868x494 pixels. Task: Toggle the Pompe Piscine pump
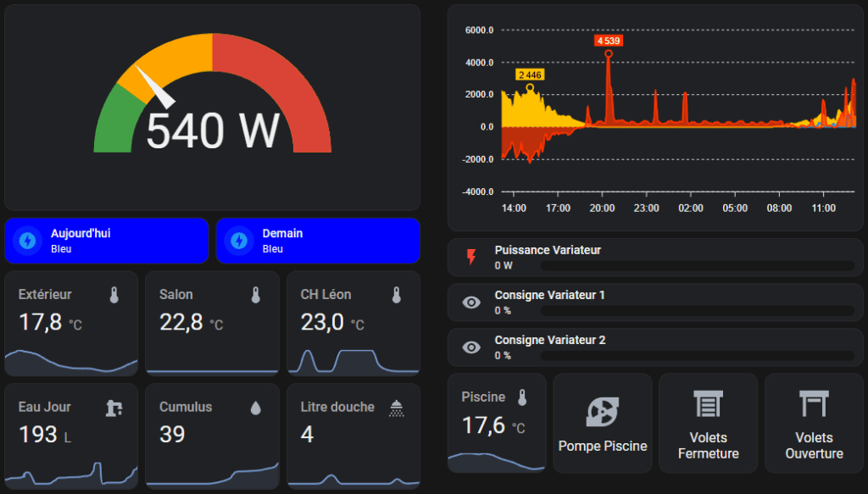point(602,423)
